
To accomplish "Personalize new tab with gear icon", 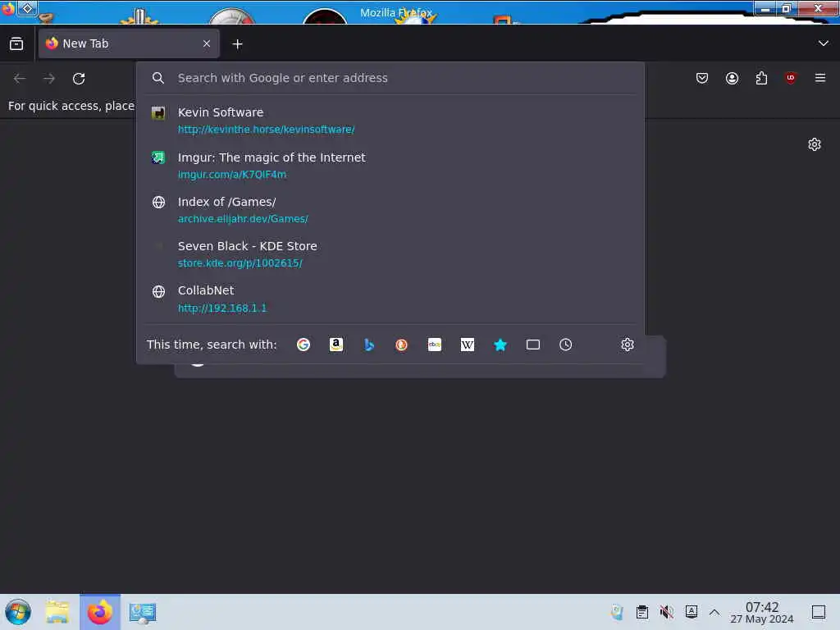I will pos(815,144).
